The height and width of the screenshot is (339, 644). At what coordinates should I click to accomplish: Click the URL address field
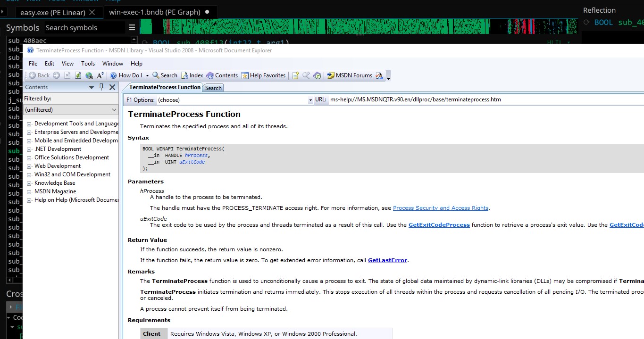click(x=486, y=100)
